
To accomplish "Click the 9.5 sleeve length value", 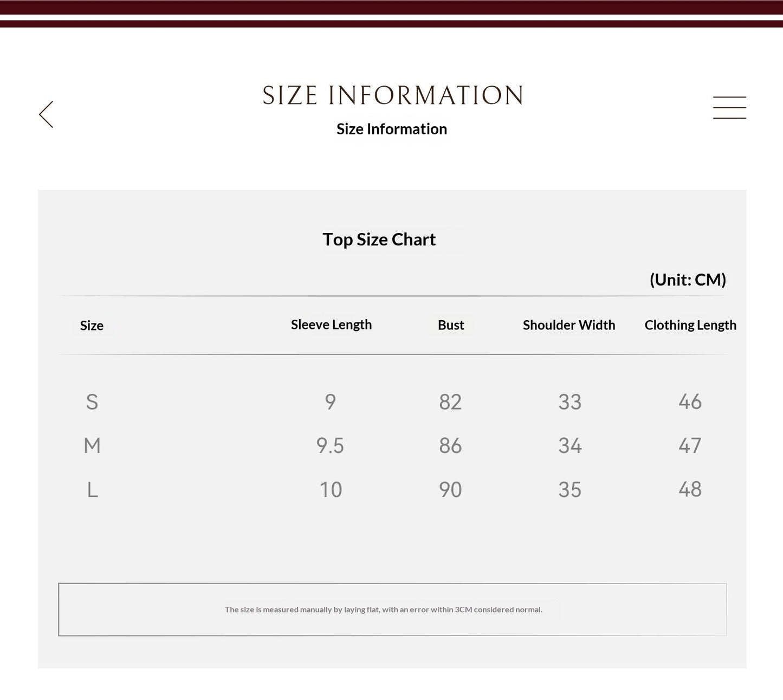I will pyautogui.click(x=330, y=446).
